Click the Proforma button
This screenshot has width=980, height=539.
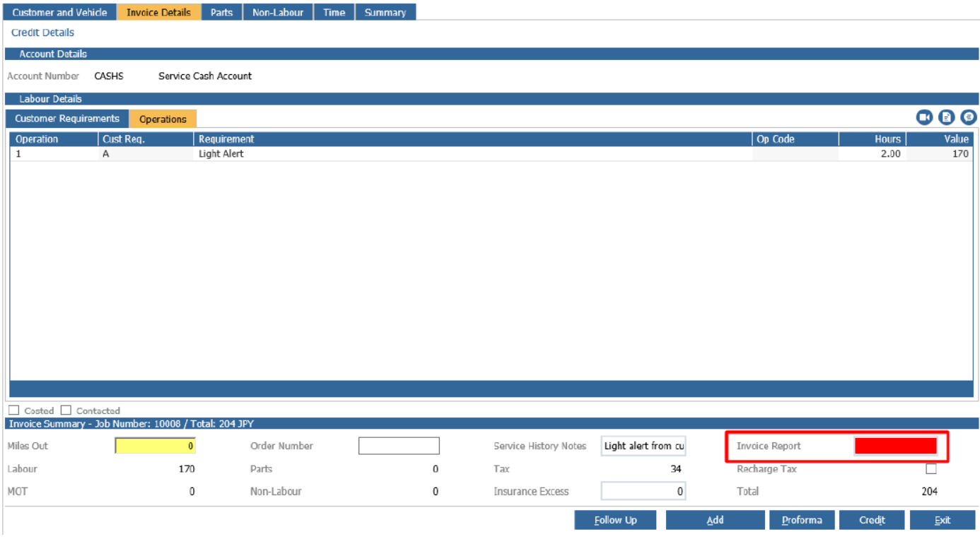[802, 520]
